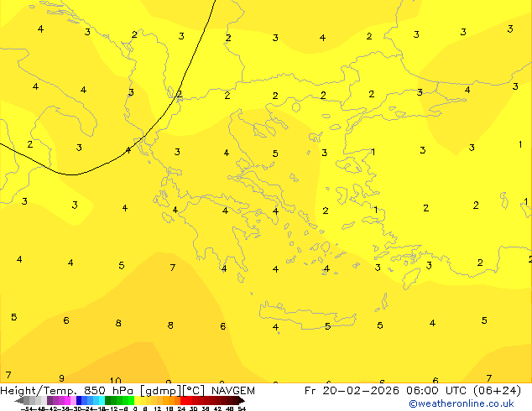Click the "[gdmp]" unit label
Image resolution: width=532 pixels, height=411 pixels.
point(161,391)
